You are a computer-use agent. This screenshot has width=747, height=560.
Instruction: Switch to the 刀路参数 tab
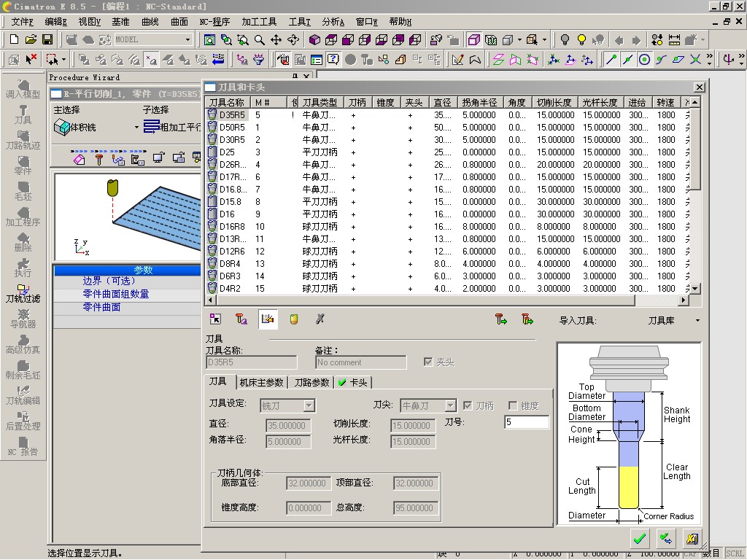(x=311, y=382)
